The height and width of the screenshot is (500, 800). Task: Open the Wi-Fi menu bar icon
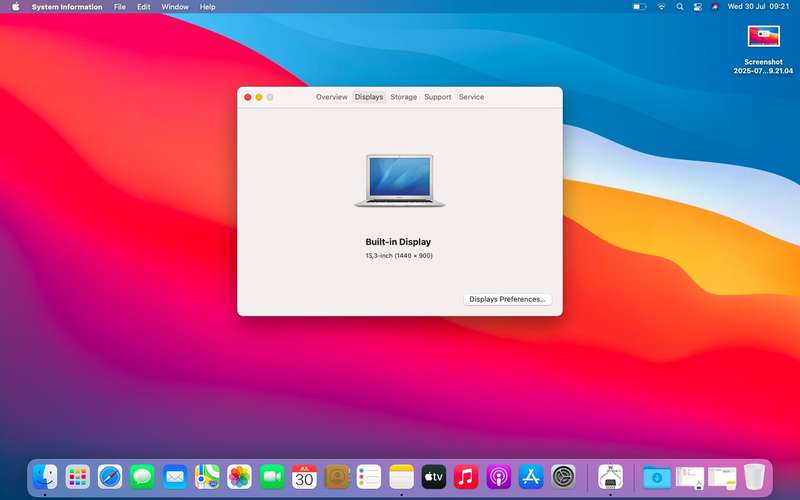click(x=661, y=7)
